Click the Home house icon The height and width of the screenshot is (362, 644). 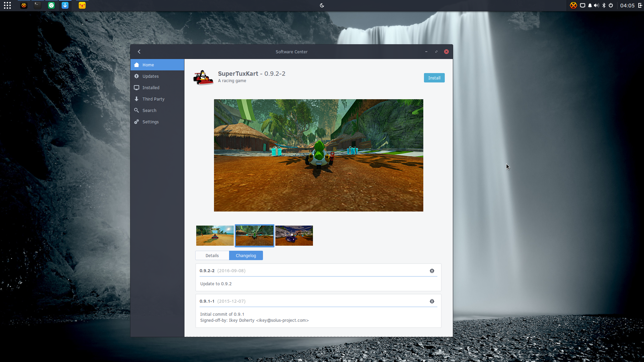coord(137,65)
